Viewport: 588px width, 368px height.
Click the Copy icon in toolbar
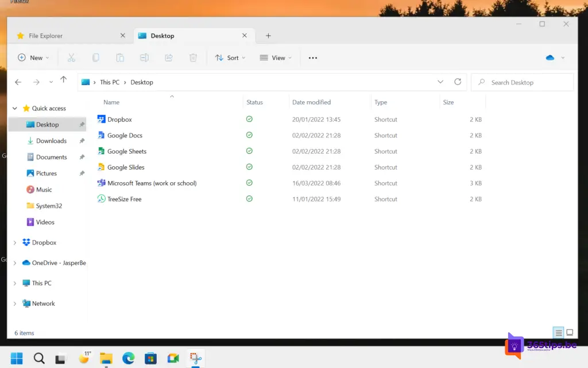[x=96, y=57]
